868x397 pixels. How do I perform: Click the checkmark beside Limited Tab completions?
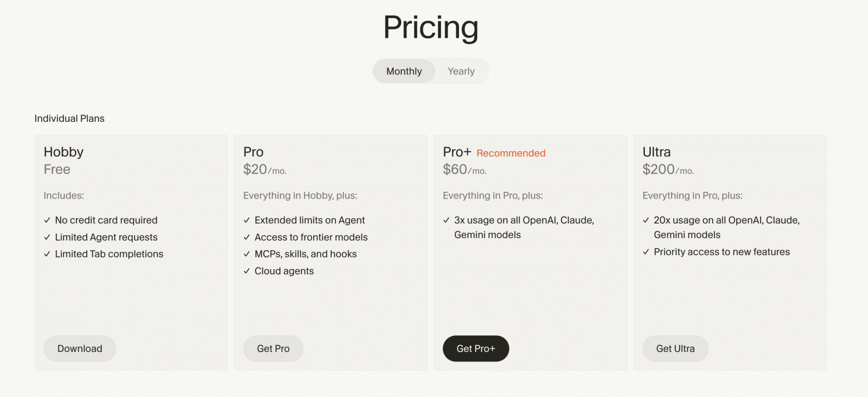point(47,254)
